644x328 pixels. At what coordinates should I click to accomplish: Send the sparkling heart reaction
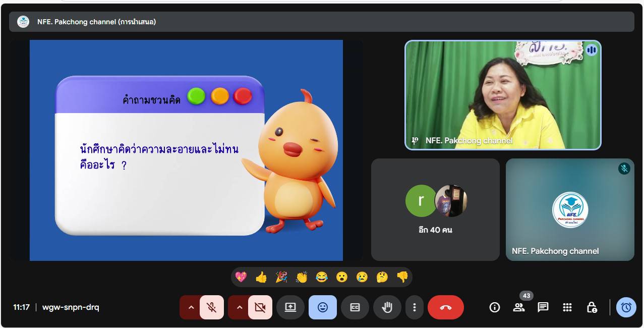point(241,277)
